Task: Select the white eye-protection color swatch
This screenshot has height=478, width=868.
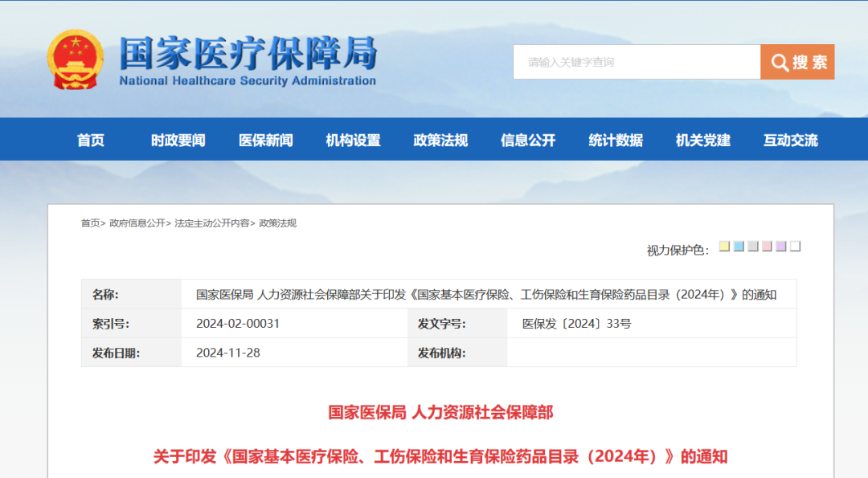Action: [796, 246]
